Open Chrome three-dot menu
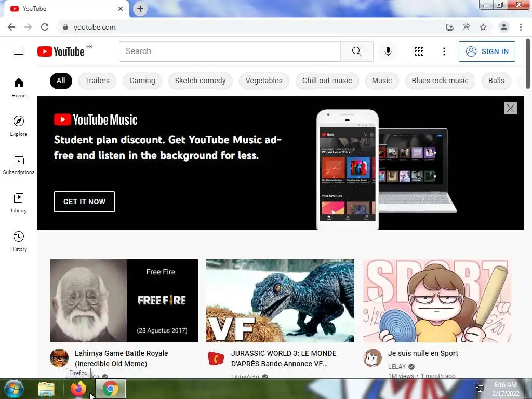This screenshot has height=399, width=532. (x=521, y=27)
